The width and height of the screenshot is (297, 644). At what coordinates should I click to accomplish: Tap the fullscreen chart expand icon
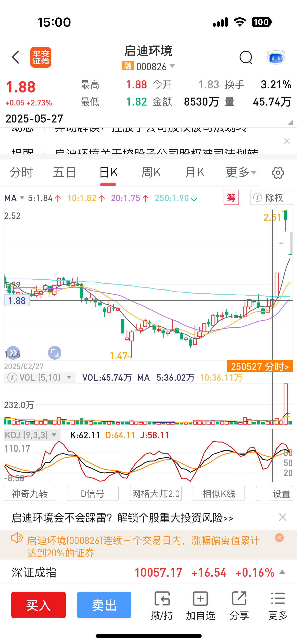click(x=55, y=353)
